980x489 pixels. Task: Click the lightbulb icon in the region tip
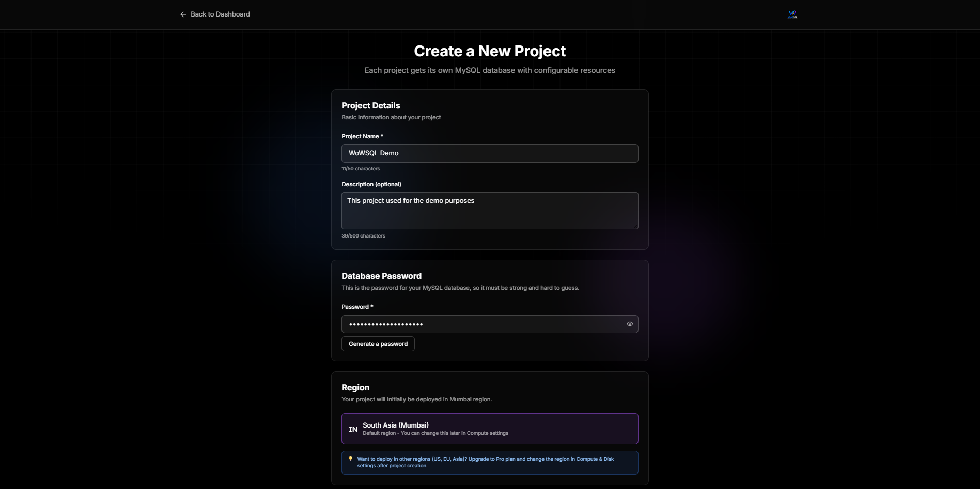click(351, 458)
